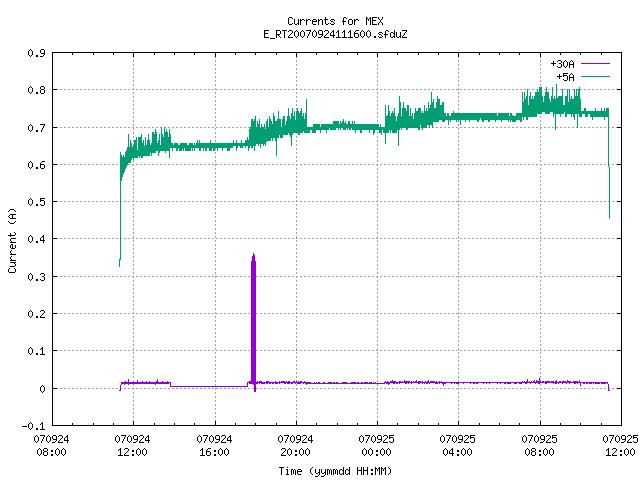Click the 0.9 y-axis tick label
The height and width of the screenshot is (480, 640).
pos(36,53)
